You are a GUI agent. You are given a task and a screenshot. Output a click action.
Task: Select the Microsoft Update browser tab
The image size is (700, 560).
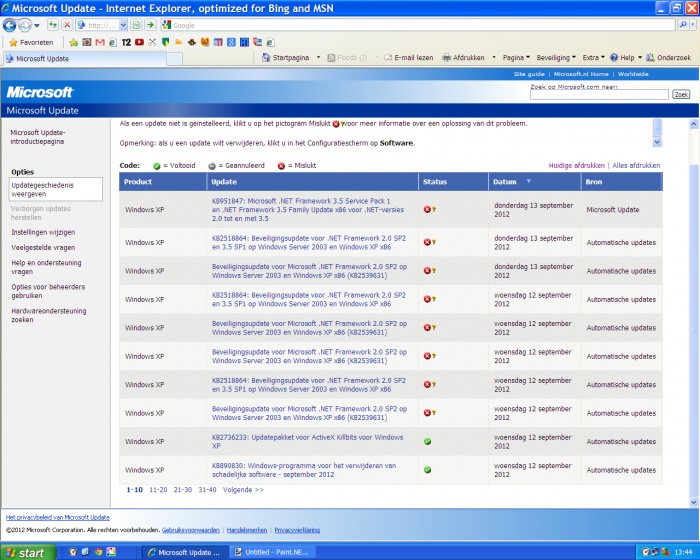[85, 59]
